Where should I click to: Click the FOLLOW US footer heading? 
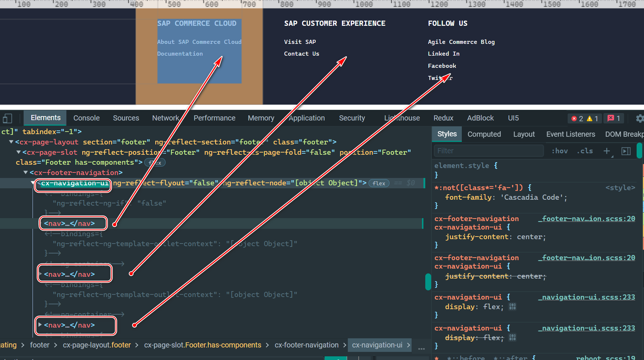[448, 23]
